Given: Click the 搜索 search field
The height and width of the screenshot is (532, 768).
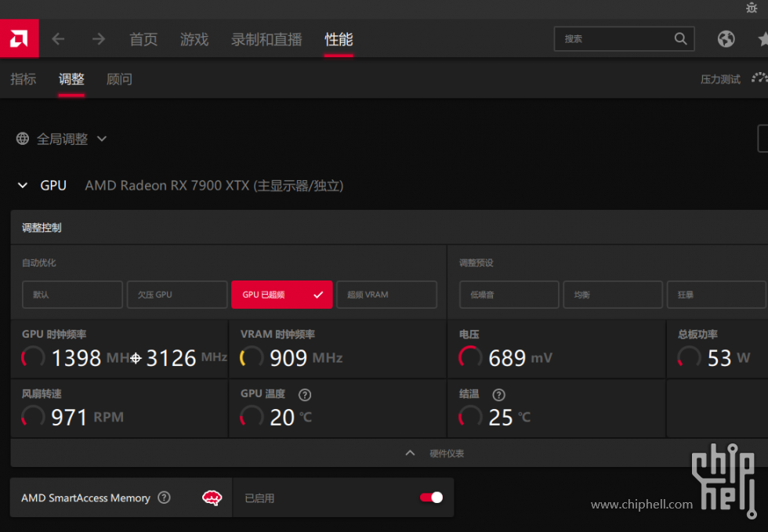Looking at the screenshot, I should coord(624,38).
